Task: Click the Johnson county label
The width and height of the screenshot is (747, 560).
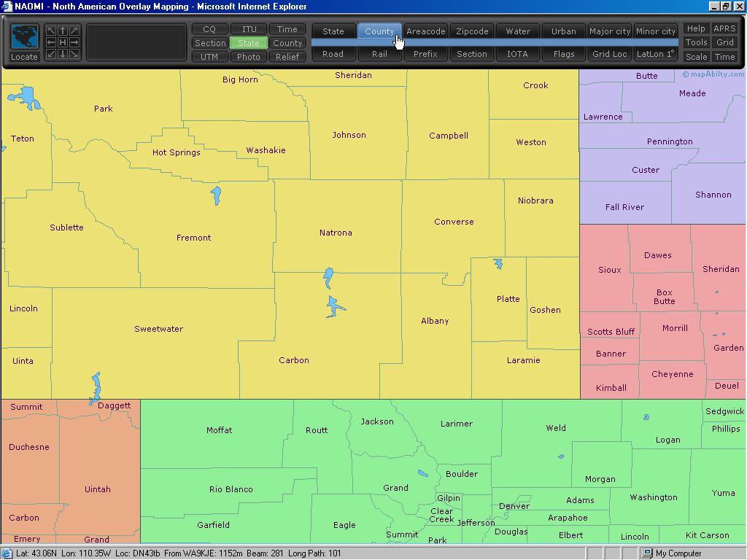Action: click(x=349, y=135)
